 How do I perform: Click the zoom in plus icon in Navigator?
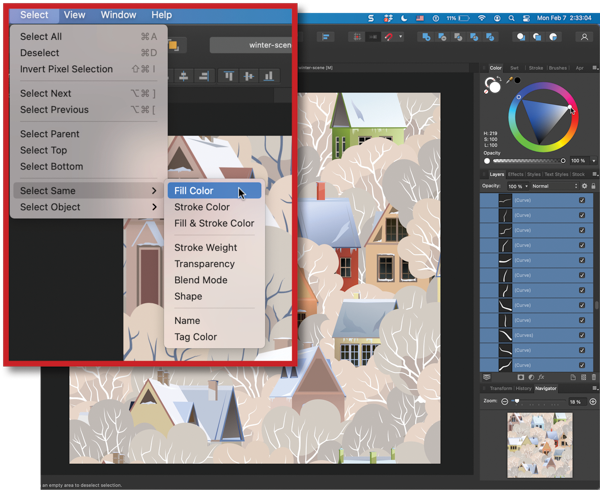(x=593, y=402)
